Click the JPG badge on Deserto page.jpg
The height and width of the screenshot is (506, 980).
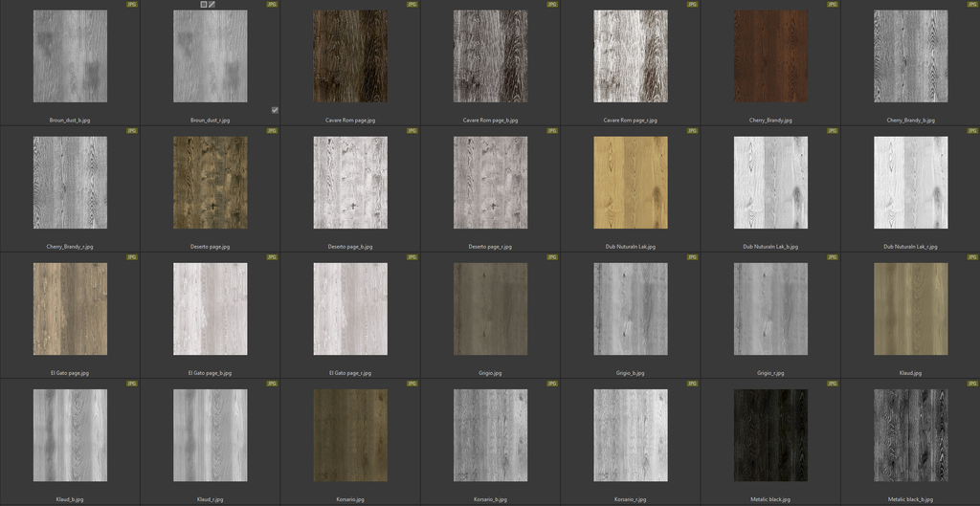pyautogui.click(x=272, y=131)
